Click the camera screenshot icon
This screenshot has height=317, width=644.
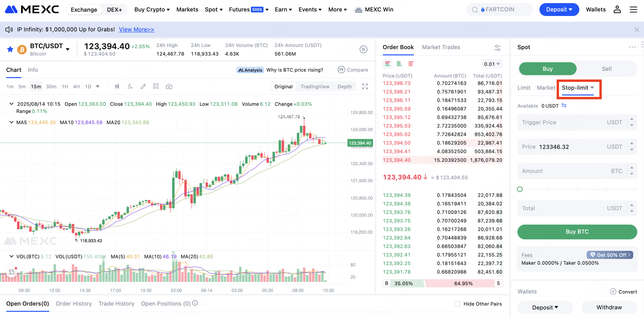point(169,86)
